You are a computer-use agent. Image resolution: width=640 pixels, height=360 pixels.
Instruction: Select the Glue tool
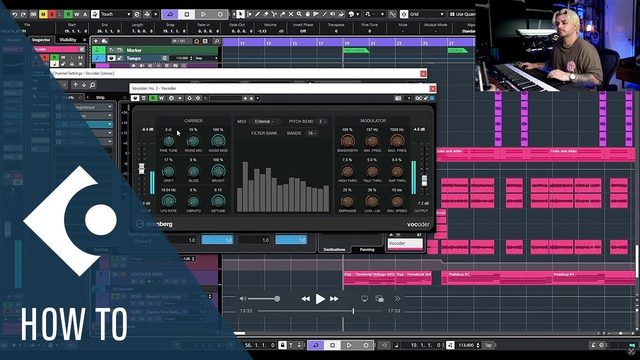[282, 14]
